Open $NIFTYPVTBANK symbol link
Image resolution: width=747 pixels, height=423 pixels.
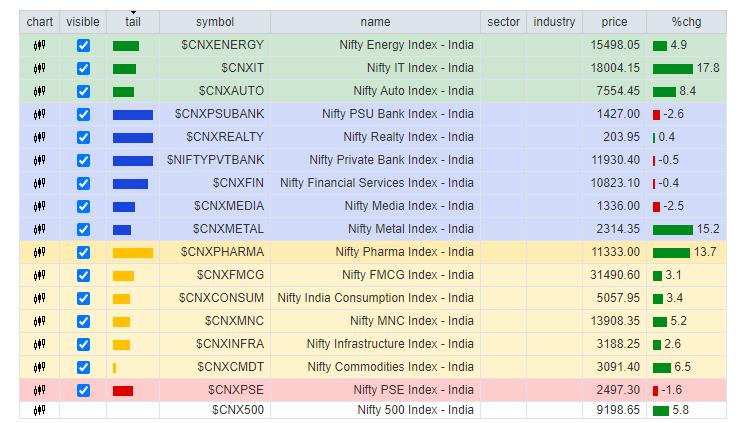216,160
